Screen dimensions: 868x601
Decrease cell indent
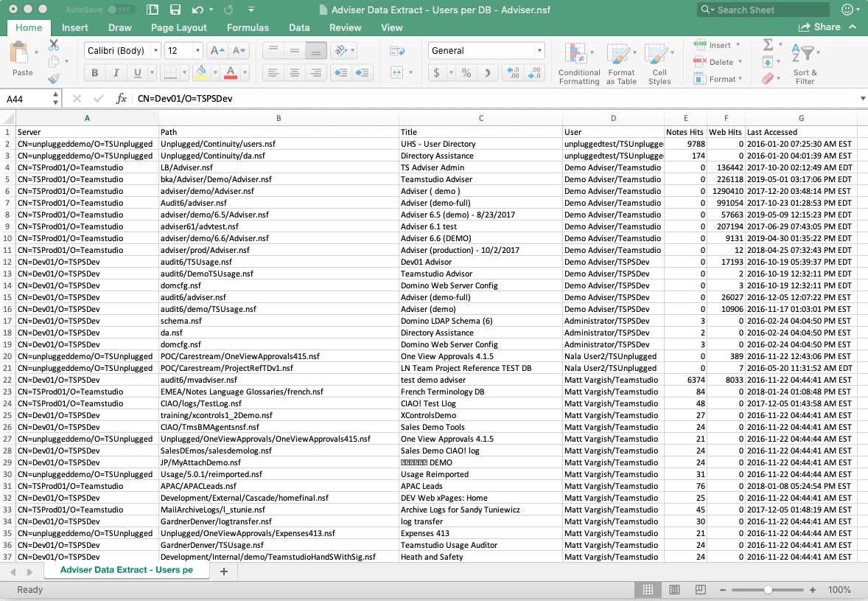(x=341, y=72)
